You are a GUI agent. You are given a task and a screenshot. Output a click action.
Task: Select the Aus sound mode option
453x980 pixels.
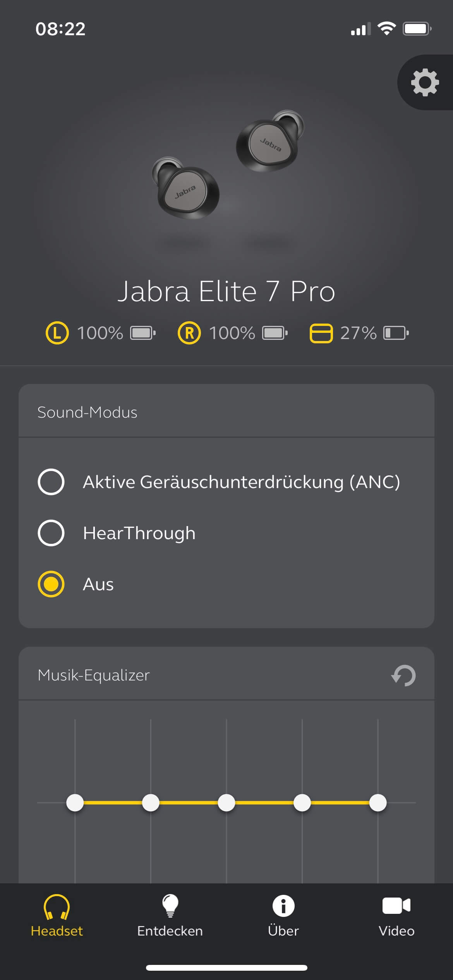click(51, 584)
